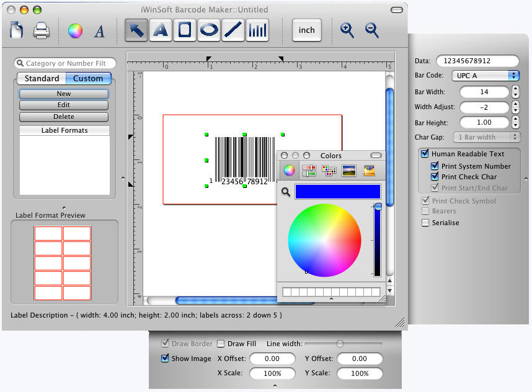Click the Edit label format button
Screen dimensions: 532x392
pos(64,105)
